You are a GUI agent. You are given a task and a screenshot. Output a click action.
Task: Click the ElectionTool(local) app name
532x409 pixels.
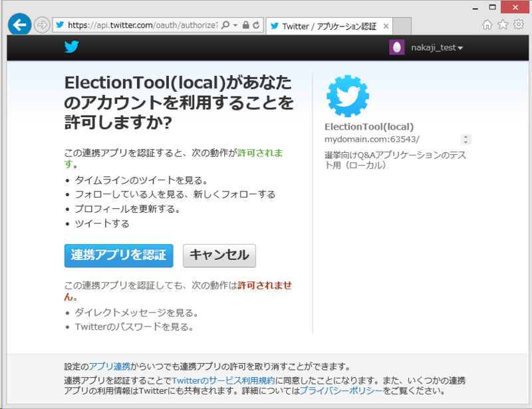pos(369,127)
